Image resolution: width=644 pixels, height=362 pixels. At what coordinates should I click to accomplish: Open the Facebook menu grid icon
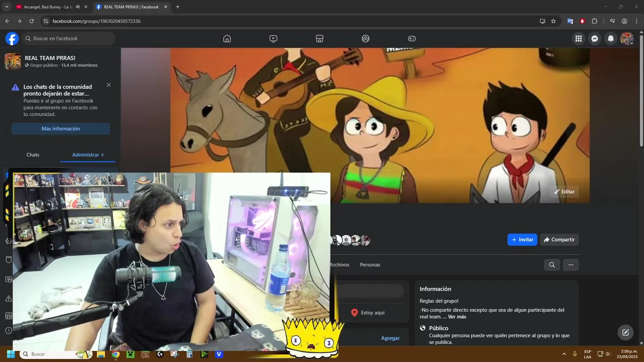click(579, 39)
